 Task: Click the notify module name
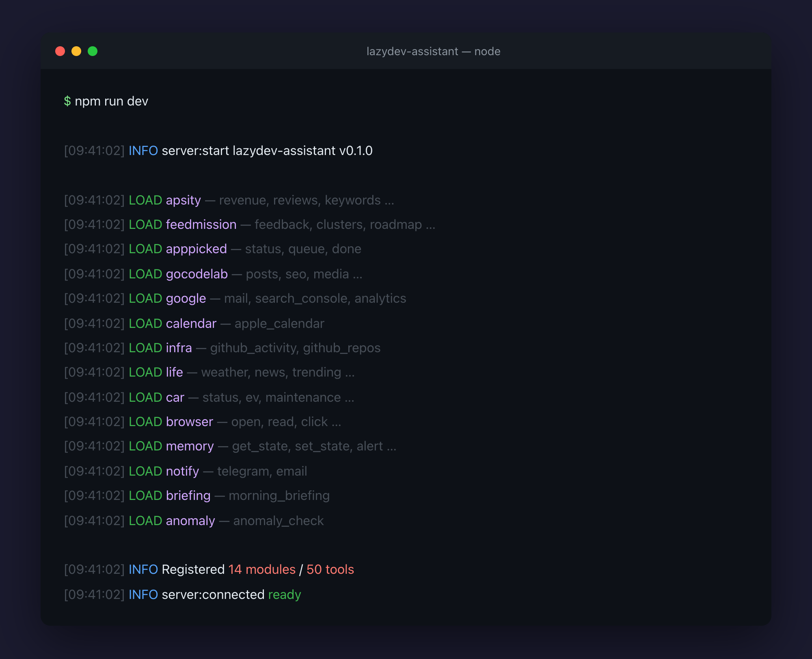tap(182, 471)
